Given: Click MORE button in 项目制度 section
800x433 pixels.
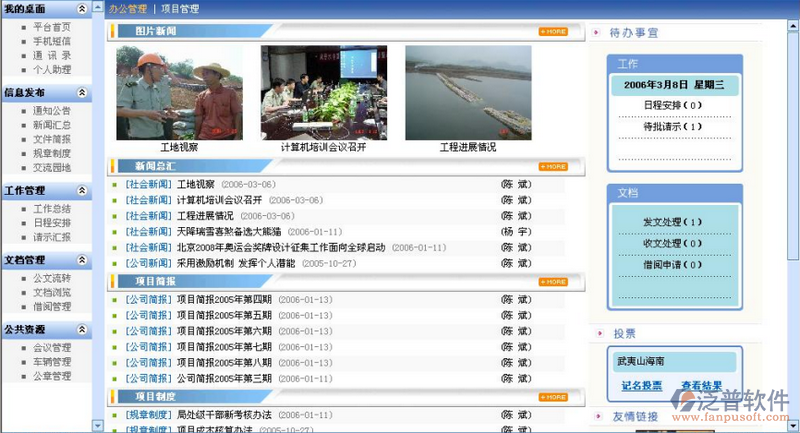Looking at the screenshot, I should point(553,397).
